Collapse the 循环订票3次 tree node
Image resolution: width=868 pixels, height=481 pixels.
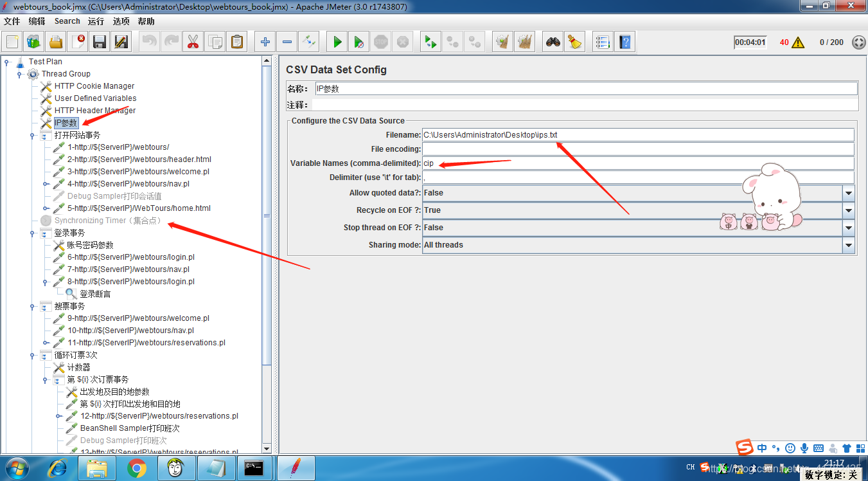point(32,356)
